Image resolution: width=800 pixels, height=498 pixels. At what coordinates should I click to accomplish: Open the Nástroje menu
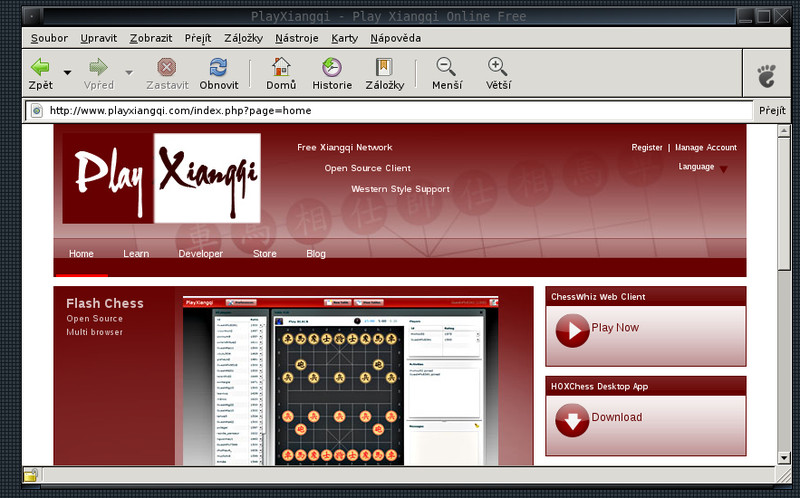(x=297, y=38)
